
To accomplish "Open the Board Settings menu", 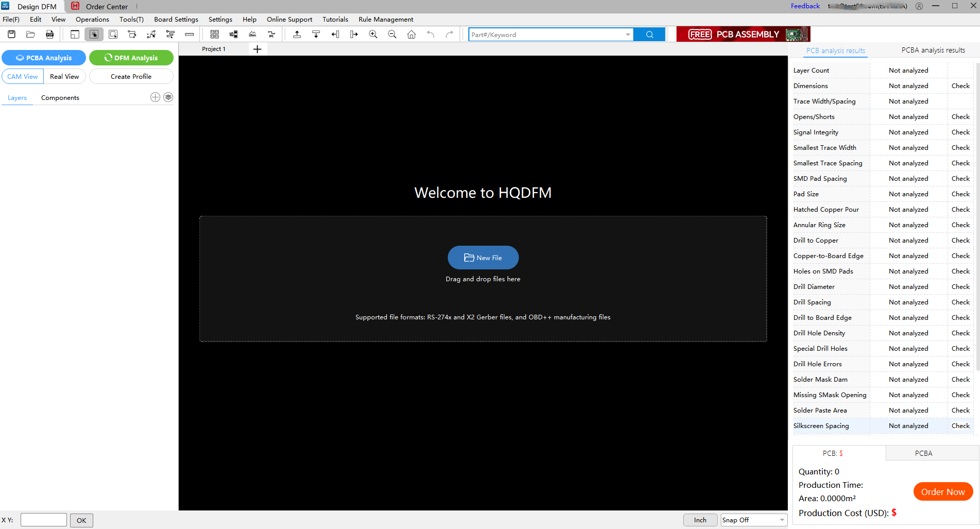I will [176, 20].
